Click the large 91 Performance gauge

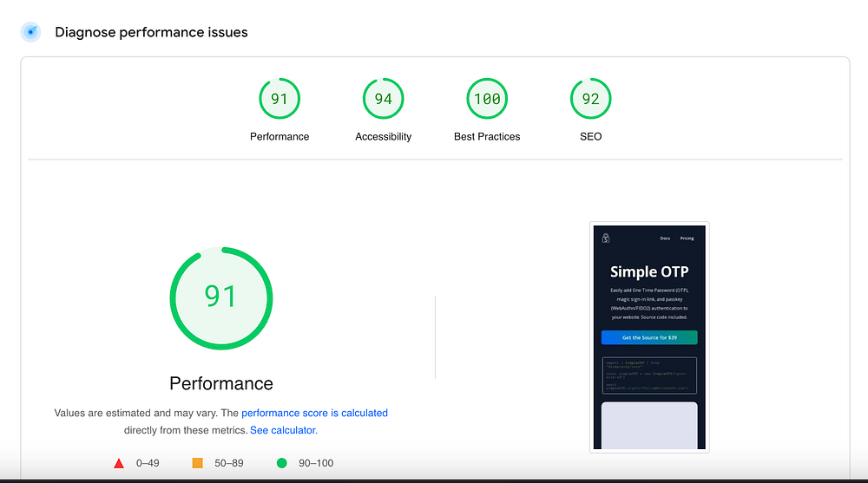coord(220,298)
